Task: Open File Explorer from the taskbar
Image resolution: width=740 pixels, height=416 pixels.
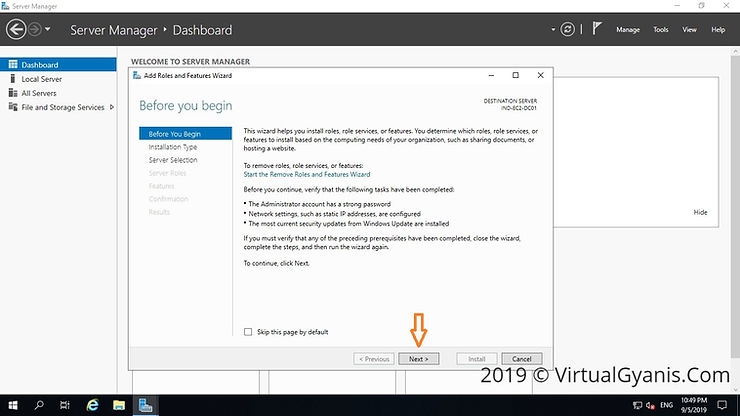Action: pyautogui.click(x=119, y=405)
